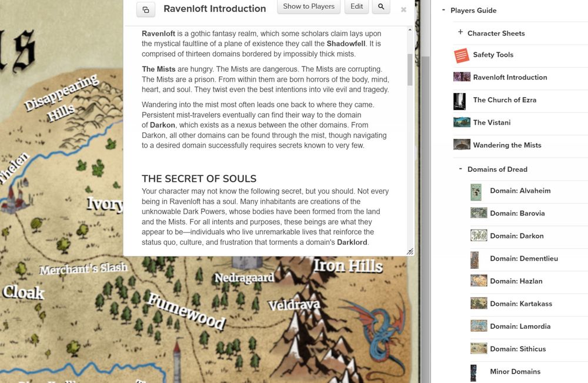Open Domain: Sithicus thumbnail
Image resolution: width=588 pixels, height=383 pixels.
tap(479, 348)
